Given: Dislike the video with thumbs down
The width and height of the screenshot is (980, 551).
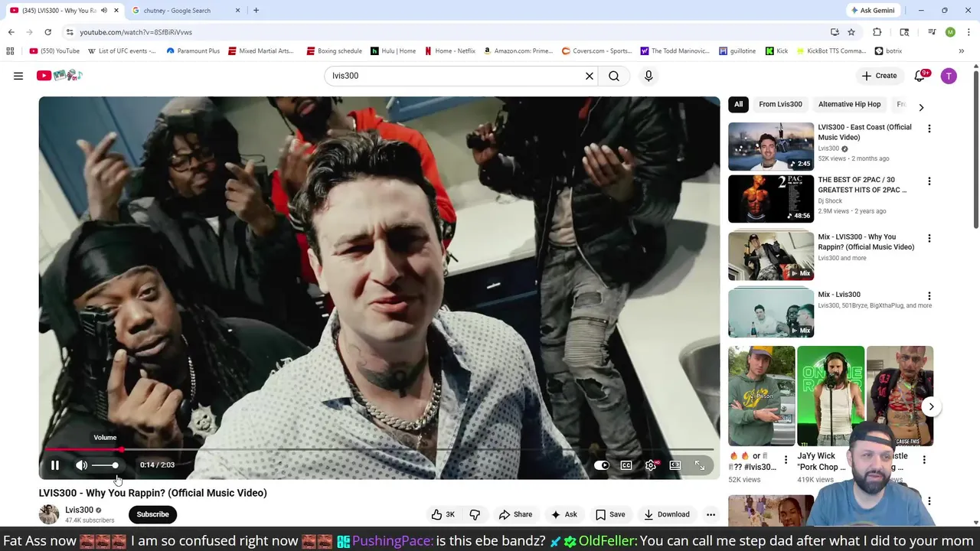Looking at the screenshot, I should (475, 514).
